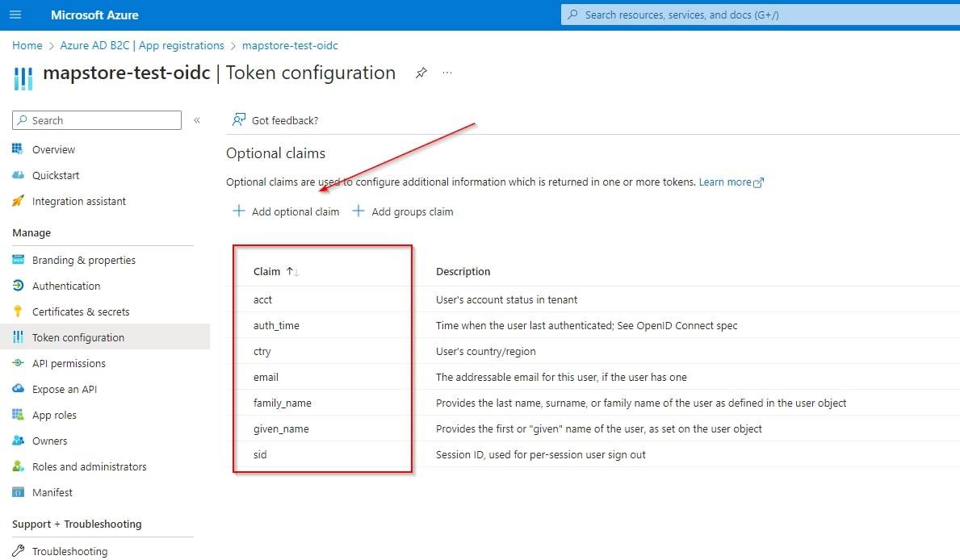The width and height of the screenshot is (960, 560).
Task: Open the Authentication settings
Action: tap(65, 286)
